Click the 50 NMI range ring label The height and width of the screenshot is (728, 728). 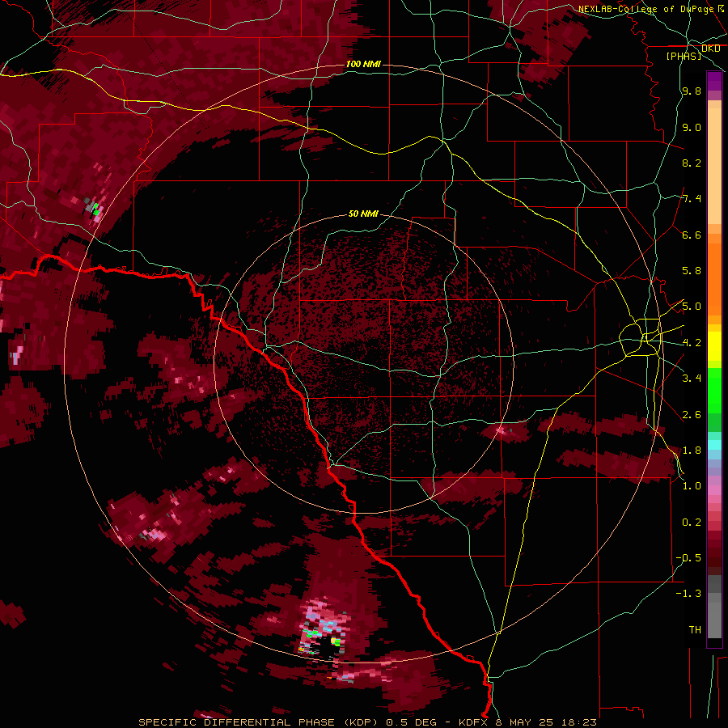(363, 214)
